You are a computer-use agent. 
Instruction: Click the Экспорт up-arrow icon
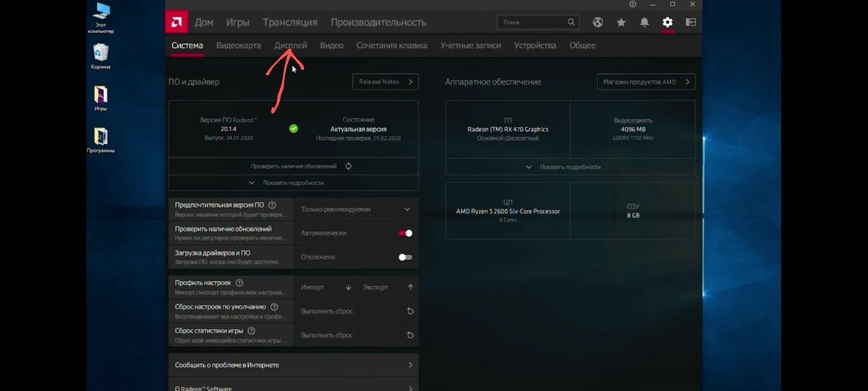pyautogui.click(x=410, y=287)
